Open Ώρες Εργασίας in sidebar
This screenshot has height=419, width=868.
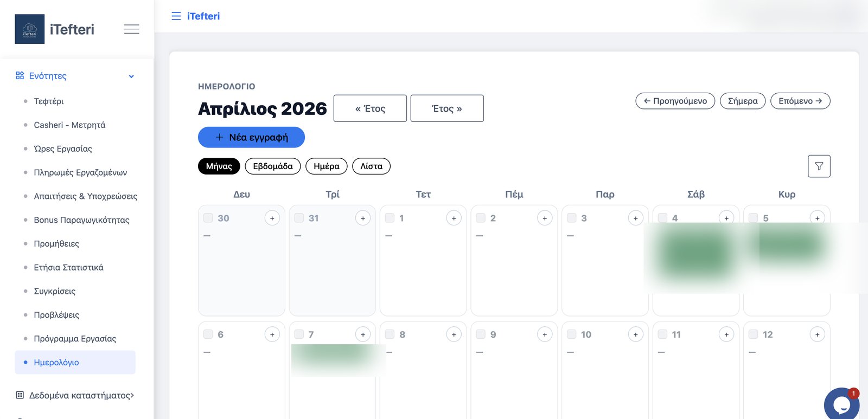(63, 149)
